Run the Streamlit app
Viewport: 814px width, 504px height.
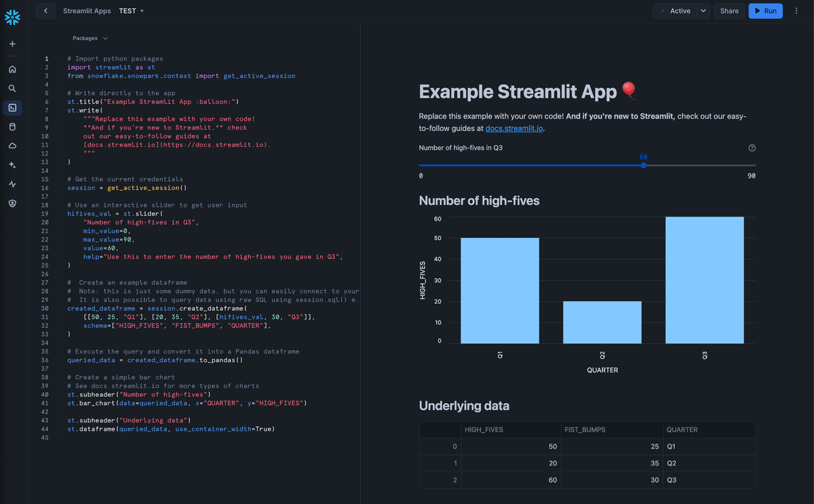point(765,11)
